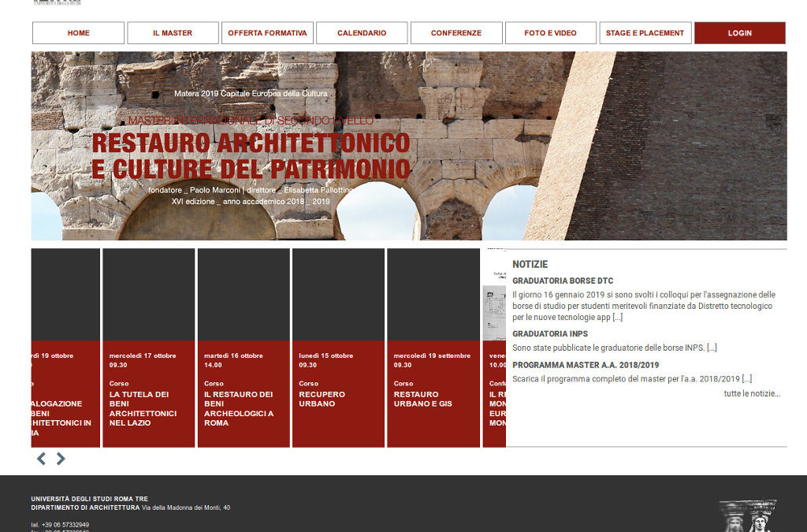Screen dimensions: 807x532
Task: Click 'mercoledì 17 ottobre' date text
Action: pos(143,355)
